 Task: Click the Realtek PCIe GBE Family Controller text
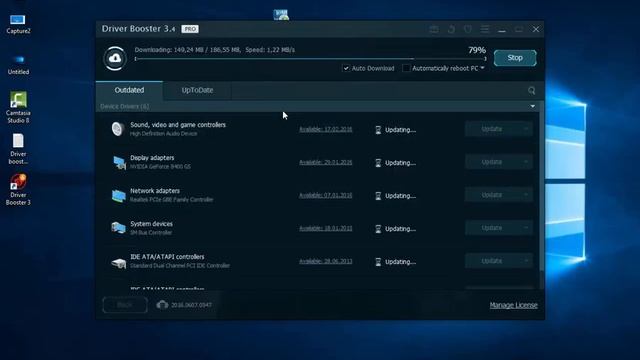pyautogui.click(x=171, y=200)
